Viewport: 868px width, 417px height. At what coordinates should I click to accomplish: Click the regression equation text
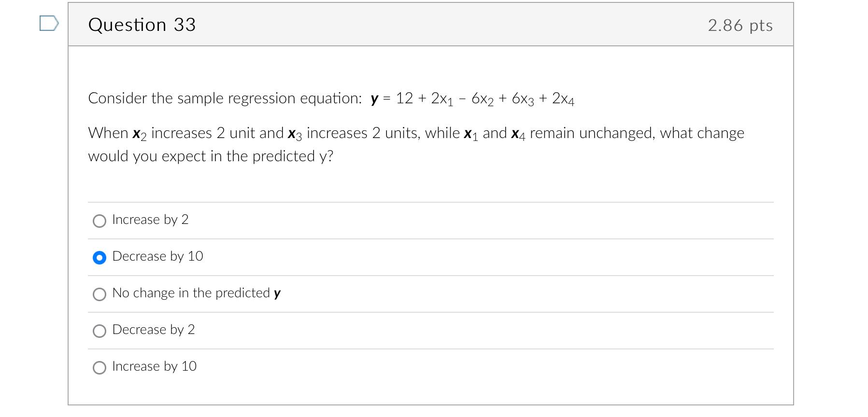(331, 98)
